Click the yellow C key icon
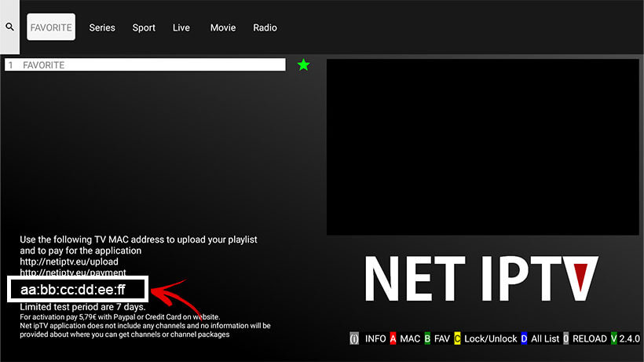Viewport: 644px width, 362px height. tap(457, 338)
